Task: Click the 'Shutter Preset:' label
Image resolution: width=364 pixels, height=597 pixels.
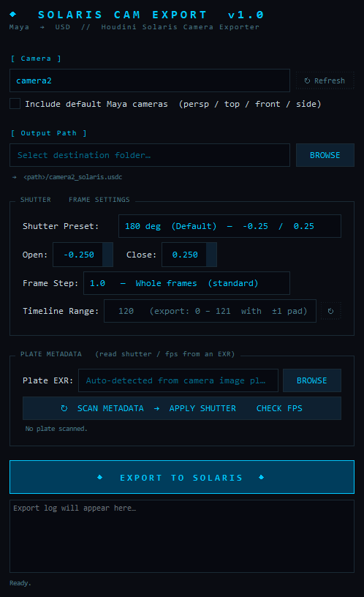Action: point(61,226)
